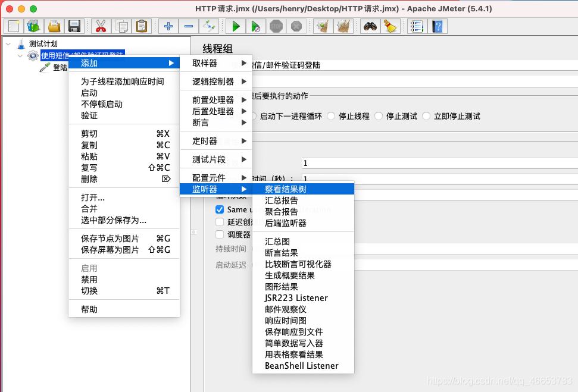Select 立即停止测试 radio button
The width and height of the screenshot is (578, 392).
[426, 116]
